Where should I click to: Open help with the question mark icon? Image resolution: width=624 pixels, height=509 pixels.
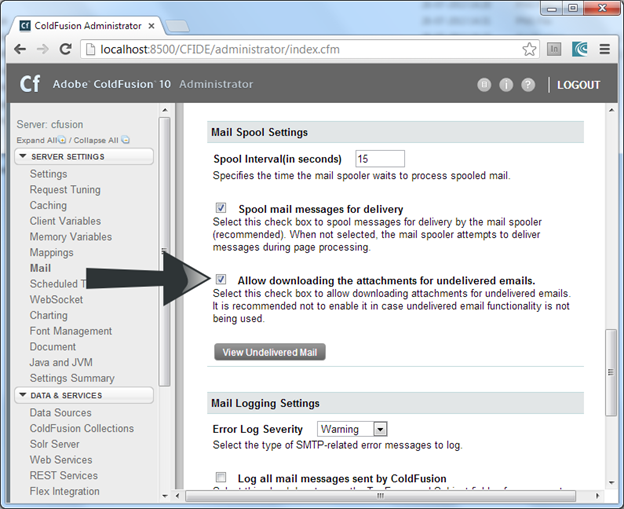[528, 84]
